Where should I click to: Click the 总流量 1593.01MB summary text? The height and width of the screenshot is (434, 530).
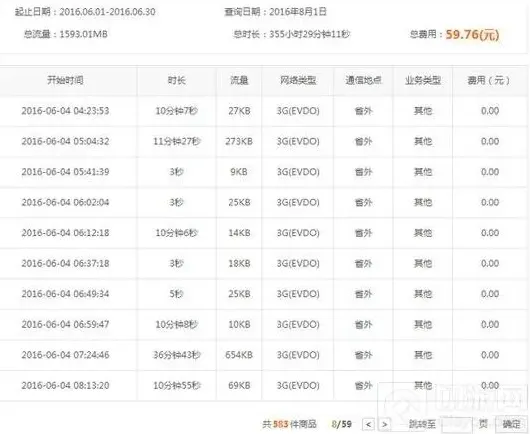tap(66, 34)
